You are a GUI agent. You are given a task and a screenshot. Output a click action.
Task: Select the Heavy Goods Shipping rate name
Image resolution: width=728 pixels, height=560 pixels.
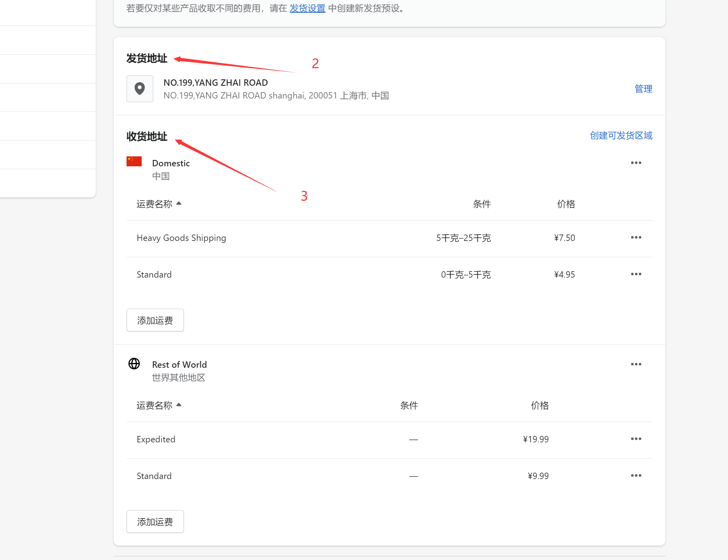pos(181,238)
